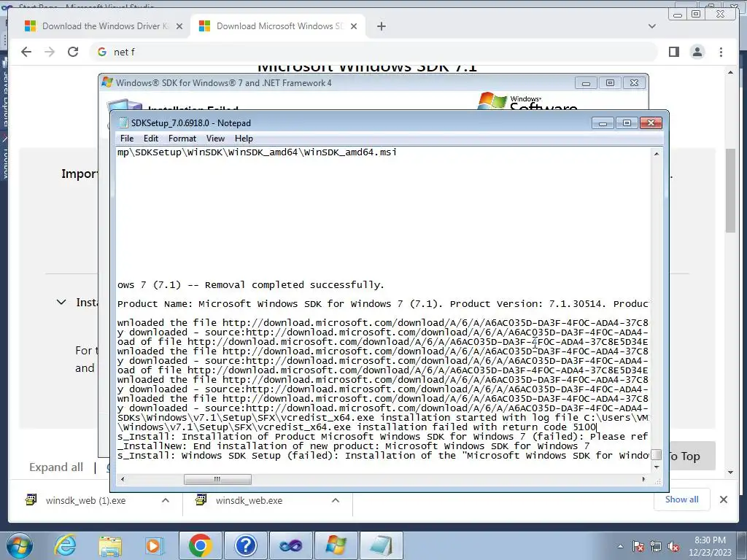This screenshot has height=560, width=747.
Task: Switch to Windows SDK setup taskbar item
Action: pos(336,545)
